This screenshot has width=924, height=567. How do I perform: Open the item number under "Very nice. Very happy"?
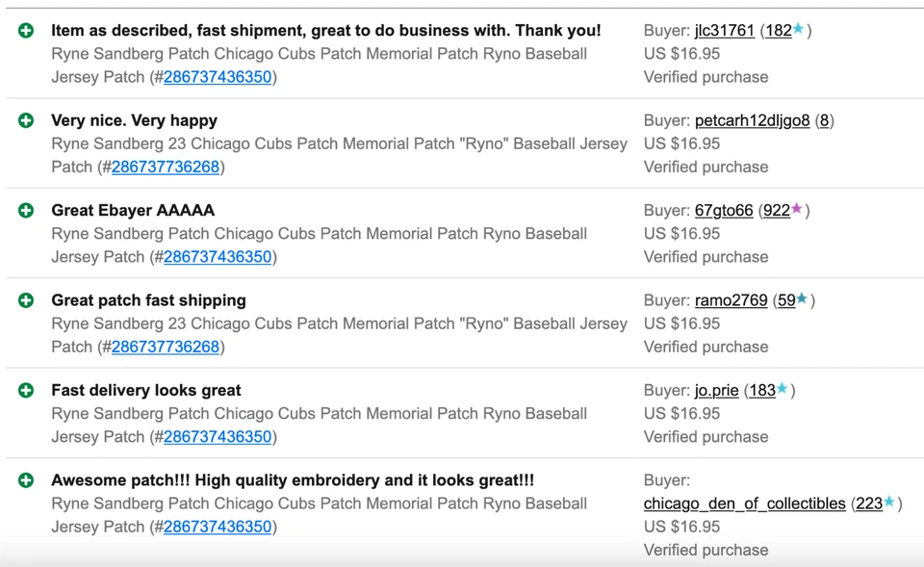pyautogui.click(x=166, y=167)
